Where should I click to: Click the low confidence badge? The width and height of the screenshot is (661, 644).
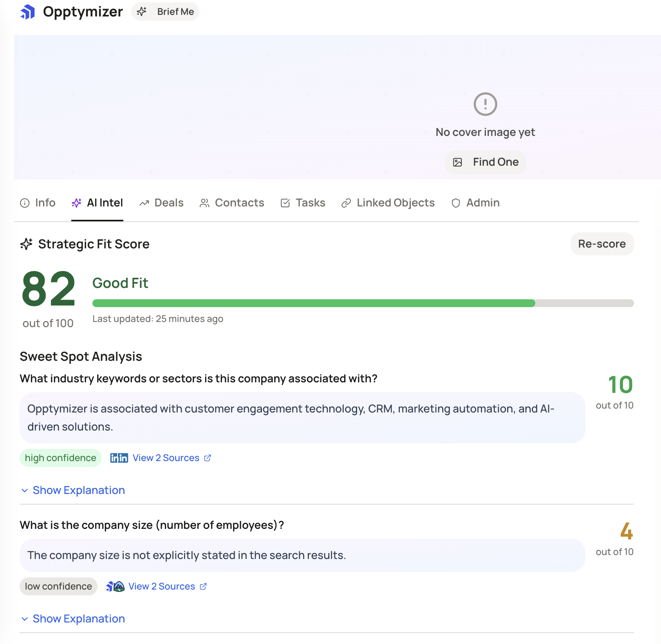tap(58, 586)
